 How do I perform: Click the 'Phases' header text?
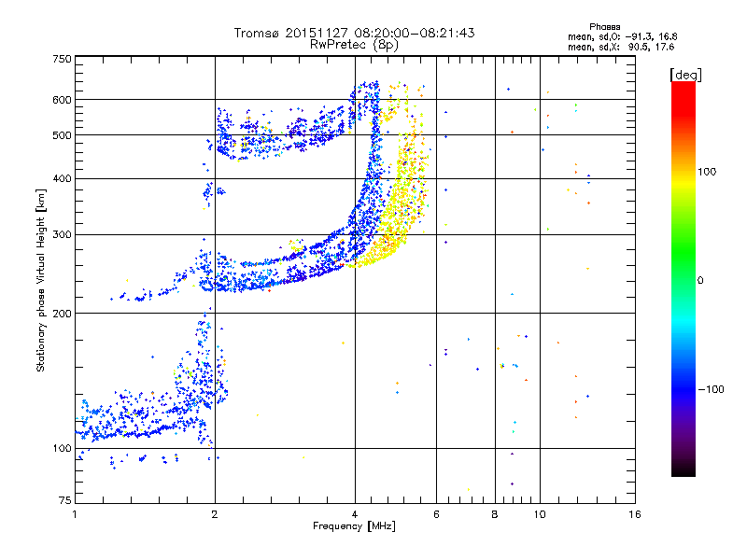click(x=604, y=27)
